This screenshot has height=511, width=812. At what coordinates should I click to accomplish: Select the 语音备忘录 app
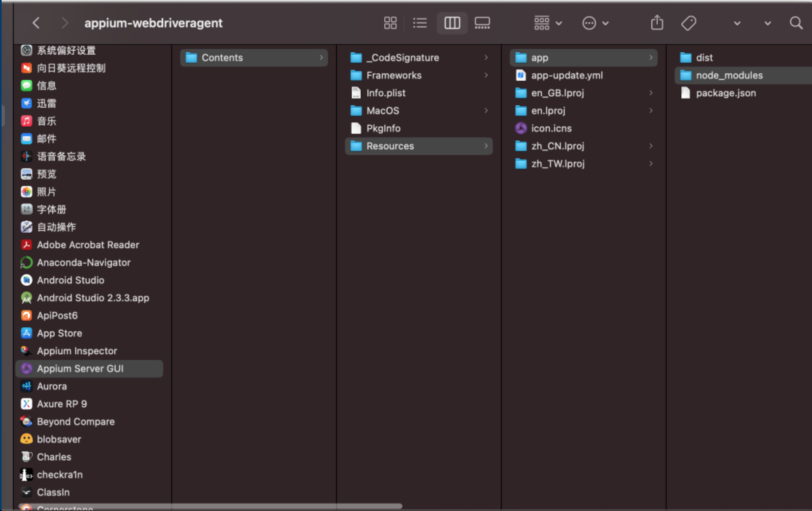[89, 156]
